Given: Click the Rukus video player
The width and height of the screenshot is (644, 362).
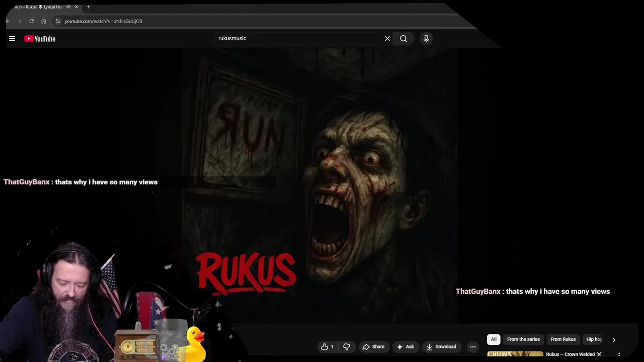Looking at the screenshot, I should pos(319,186).
